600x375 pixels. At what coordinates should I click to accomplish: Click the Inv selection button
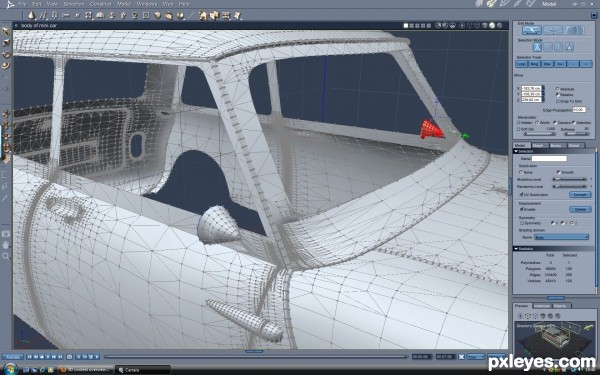pos(560,64)
